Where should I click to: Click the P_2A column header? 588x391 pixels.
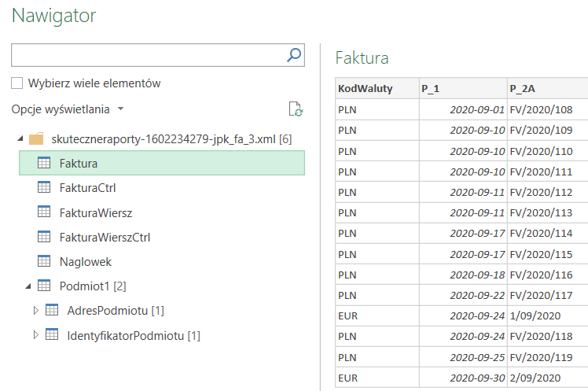point(523,88)
